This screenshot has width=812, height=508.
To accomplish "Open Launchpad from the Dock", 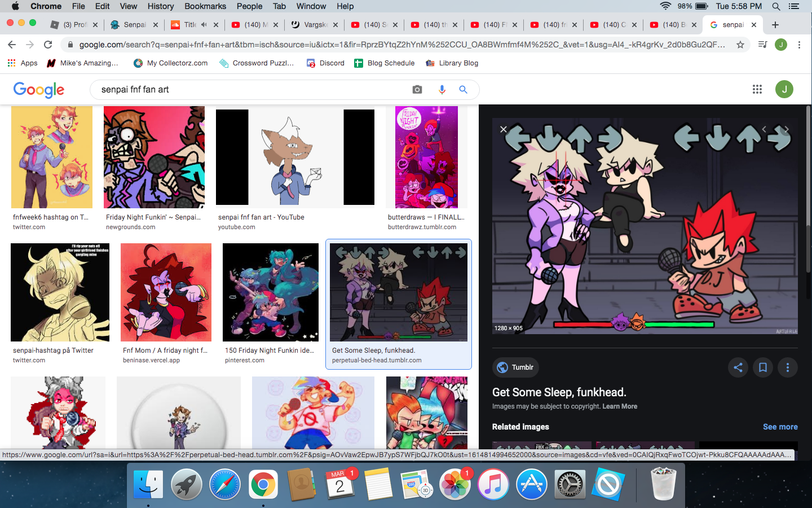I will (187, 484).
